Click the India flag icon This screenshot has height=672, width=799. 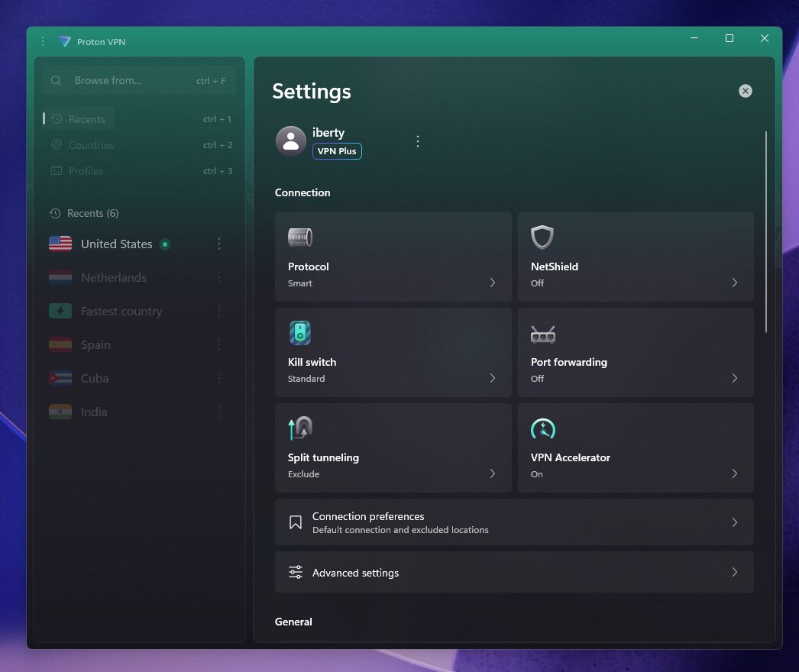point(60,412)
